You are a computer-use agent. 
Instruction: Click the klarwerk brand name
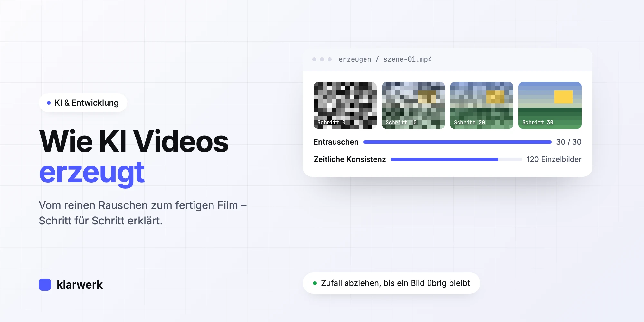(80, 285)
